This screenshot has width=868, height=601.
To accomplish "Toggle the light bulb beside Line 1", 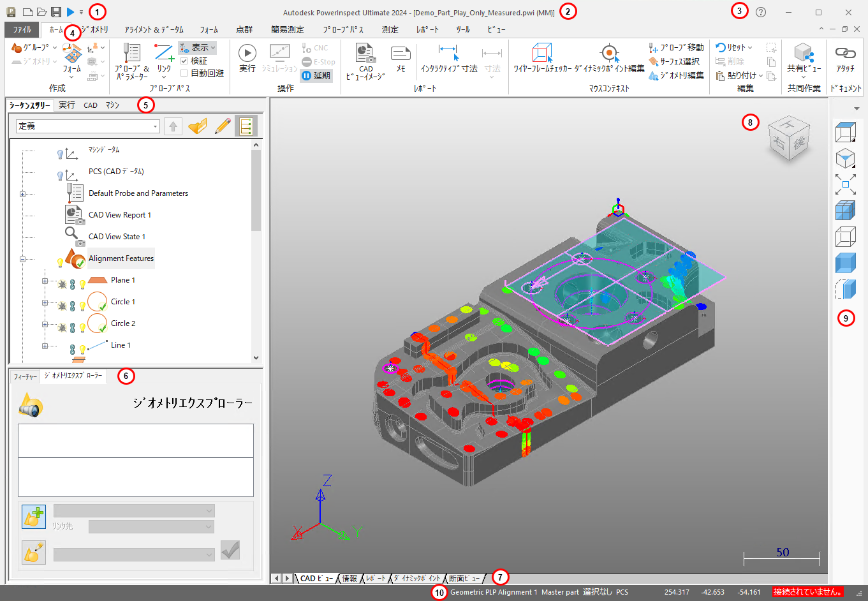I will [x=82, y=350].
